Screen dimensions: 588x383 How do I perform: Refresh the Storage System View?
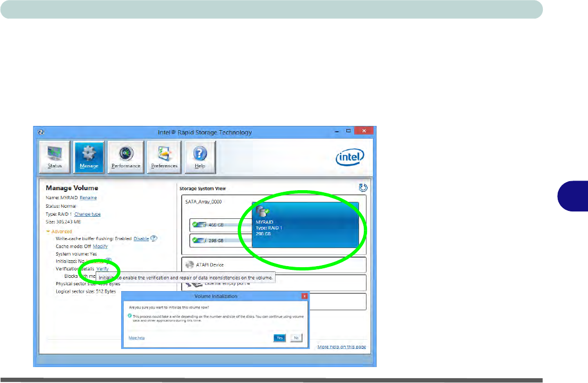point(363,188)
